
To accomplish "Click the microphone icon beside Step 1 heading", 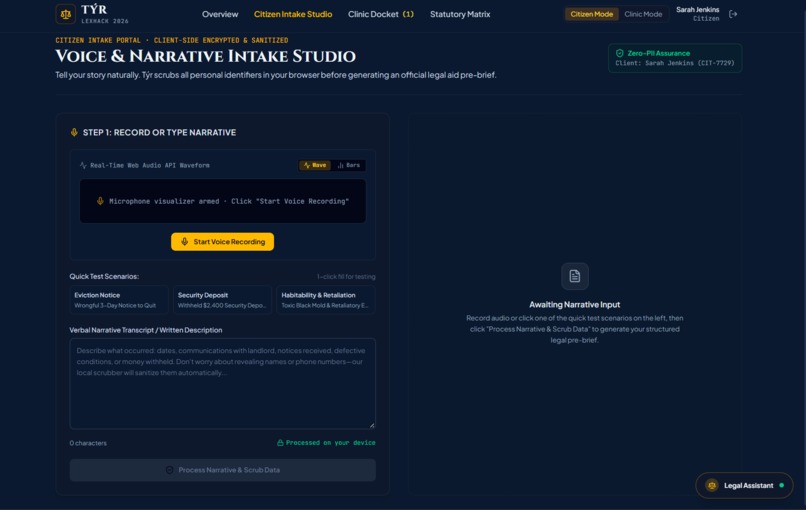I will coord(74,132).
